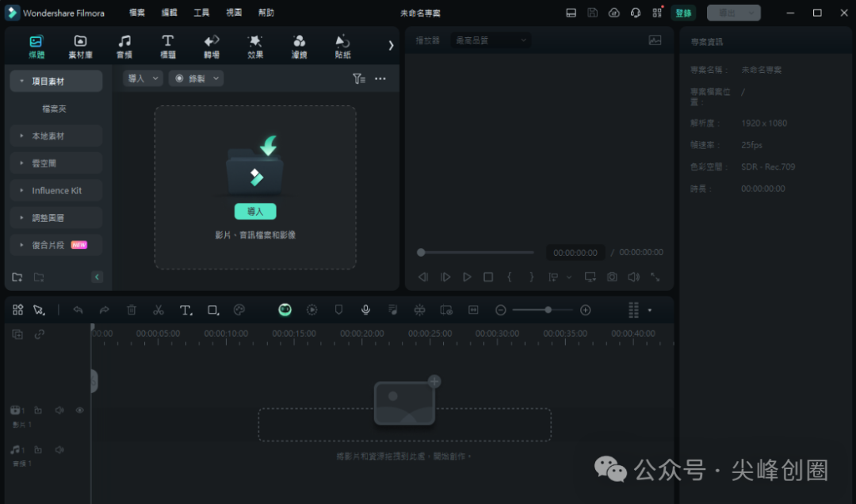Redo the last action
The height and width of the screenshot is (504, 856).
tap(105, 310)
